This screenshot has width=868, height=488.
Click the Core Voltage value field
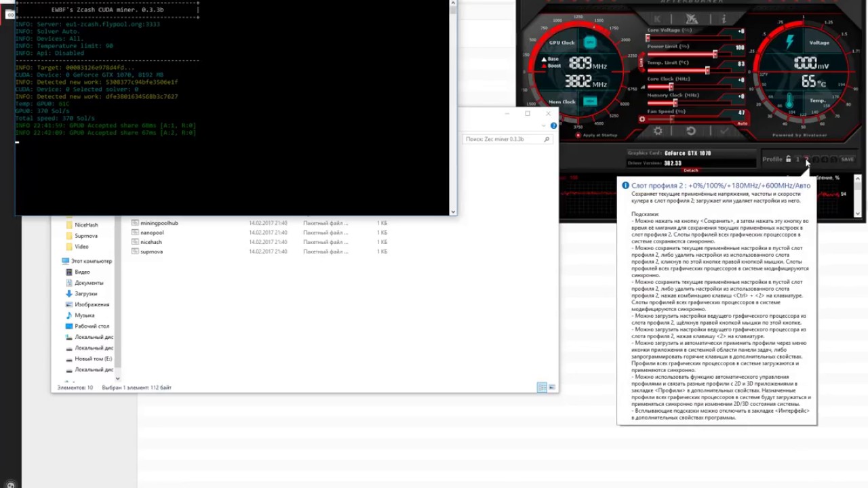pos(741,31)
